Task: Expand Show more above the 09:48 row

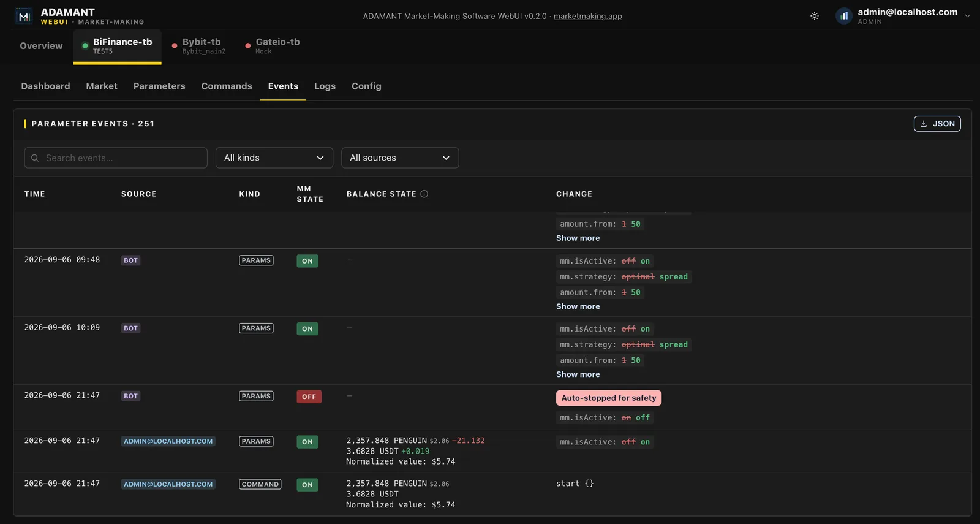Action: pyautogui.click(x=578, y=238)
